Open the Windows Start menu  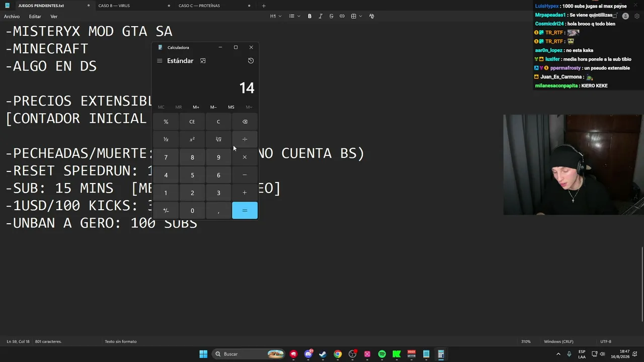[x=203, y=354]
